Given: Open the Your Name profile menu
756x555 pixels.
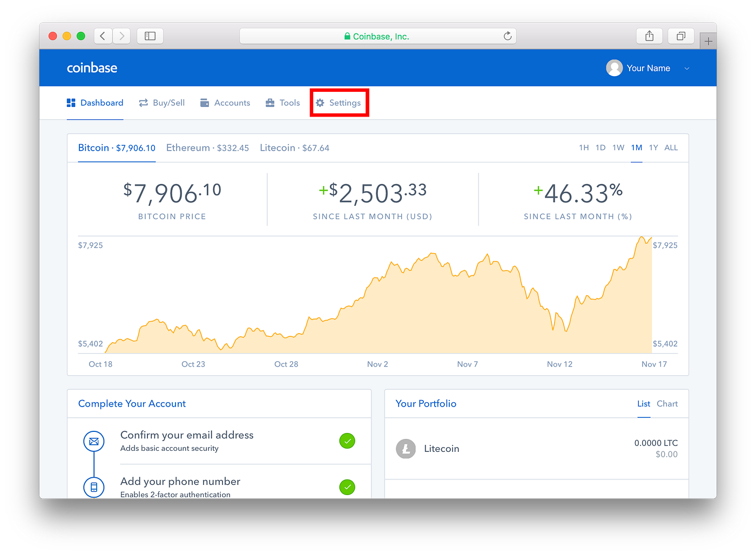Looking at the screenshot, I should click(649, 68).
